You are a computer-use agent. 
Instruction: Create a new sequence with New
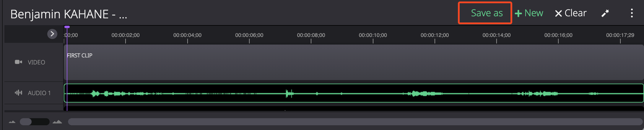click(529, 13)
